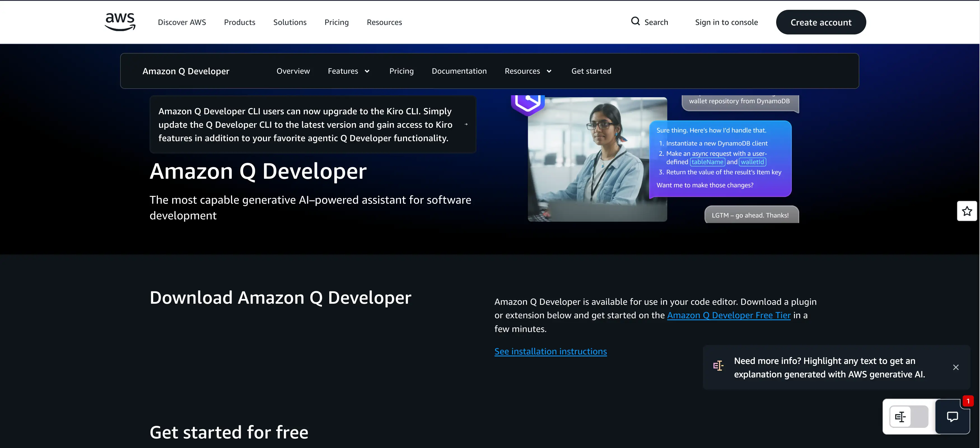Open the Amazon Q Developer Free Tier link
This screenshot has width=980, height=448.
click(x=729, y=315)
